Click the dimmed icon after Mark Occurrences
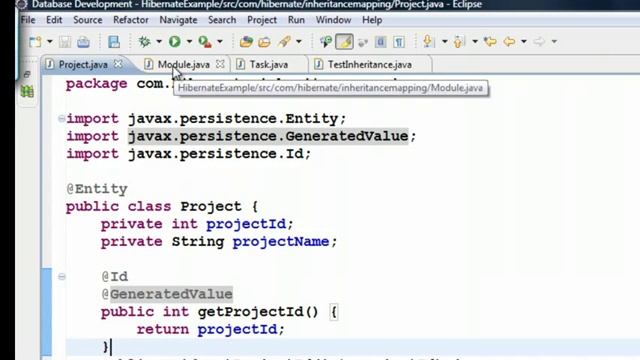 [x=362, y=42]
